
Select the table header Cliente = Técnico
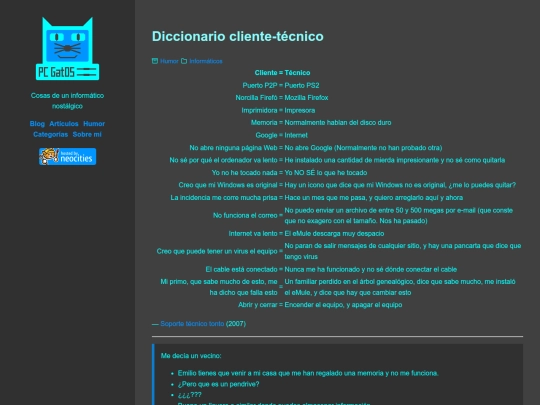(282, 73)
